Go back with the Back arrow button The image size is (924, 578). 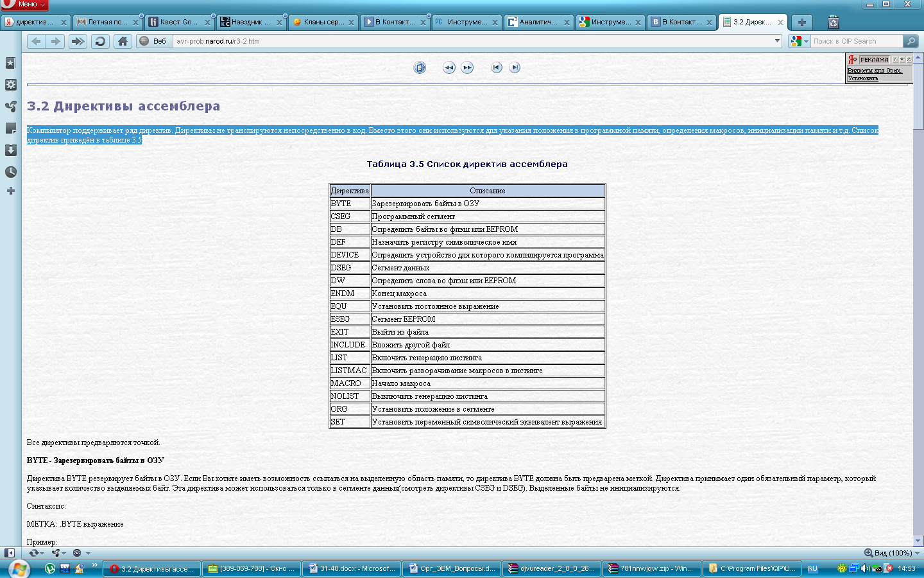point(36,41)
